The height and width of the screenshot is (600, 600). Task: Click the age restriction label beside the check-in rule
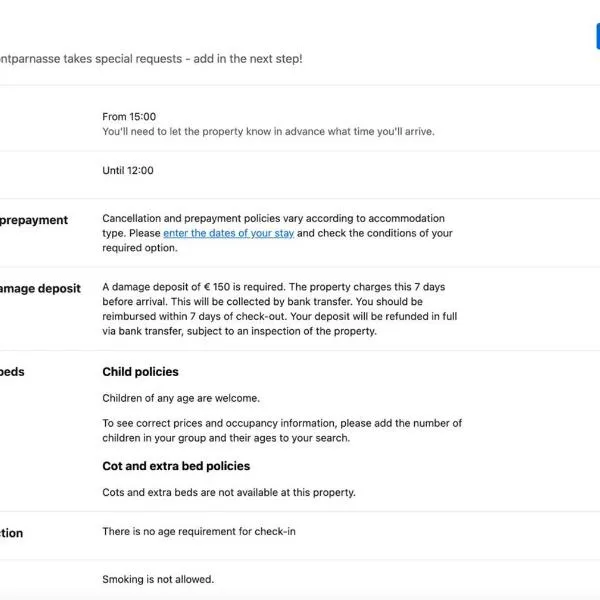[12, 533]
